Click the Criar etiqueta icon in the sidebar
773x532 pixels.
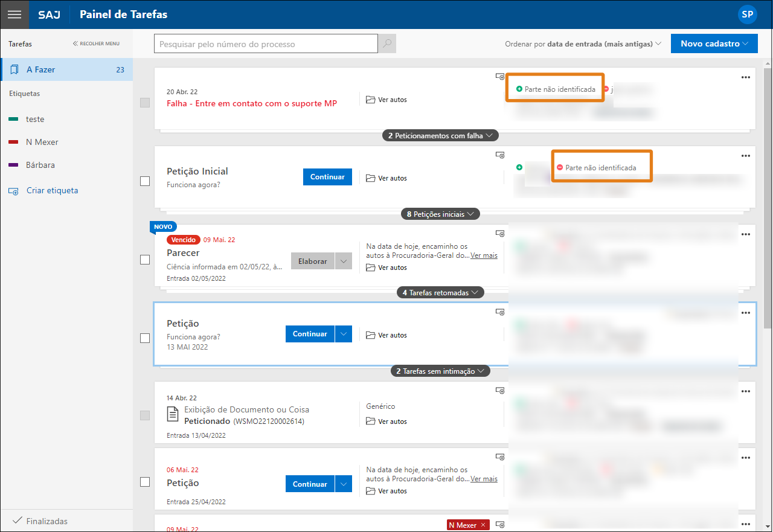14,191
